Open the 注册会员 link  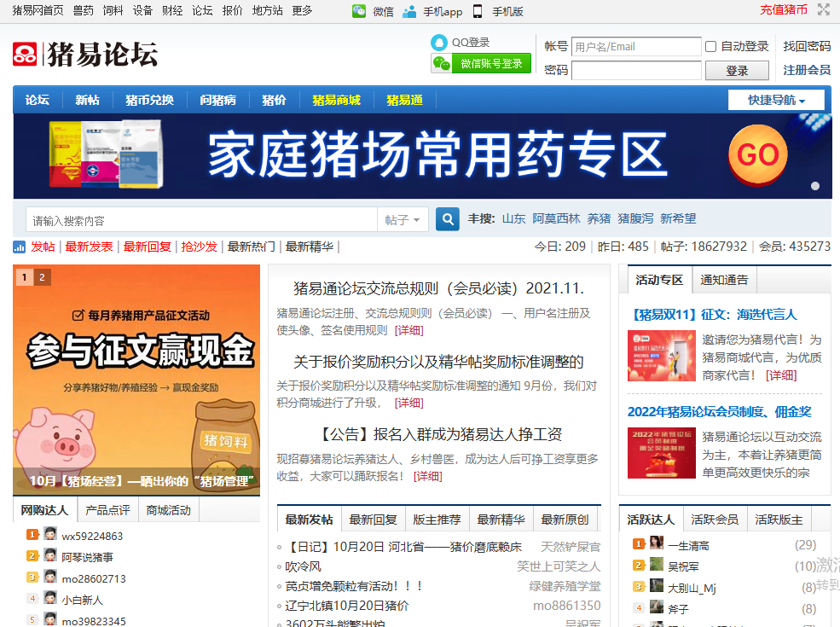coord(807,70)
